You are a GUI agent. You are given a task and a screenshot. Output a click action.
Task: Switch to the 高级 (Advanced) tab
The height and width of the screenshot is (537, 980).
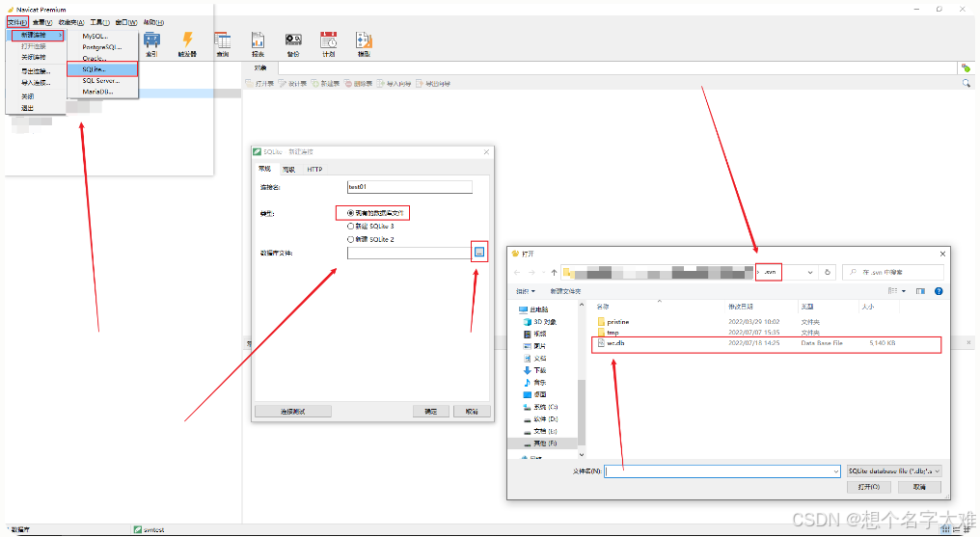288,170
